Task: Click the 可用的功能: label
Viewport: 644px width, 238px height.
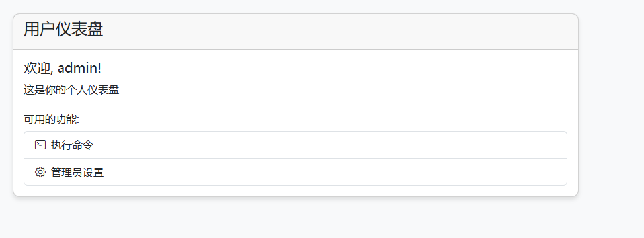Action: click(52, 120)
